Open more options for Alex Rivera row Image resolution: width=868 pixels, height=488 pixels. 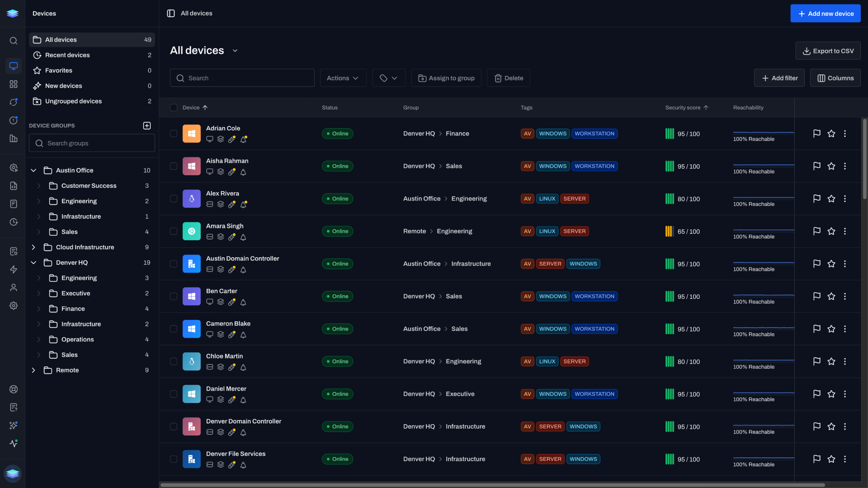pyautogui.click(x=845, y=198)
